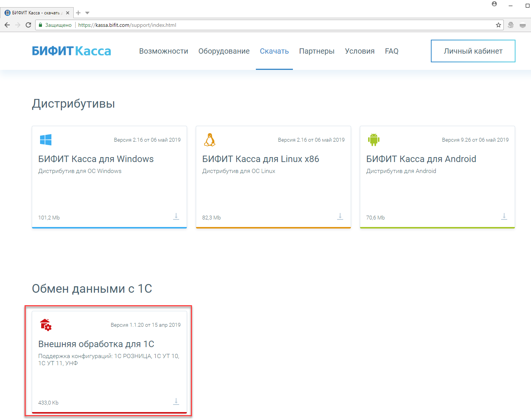
Task: Click the БИФИТ Касса logo
Action: (x=71, y=51)
